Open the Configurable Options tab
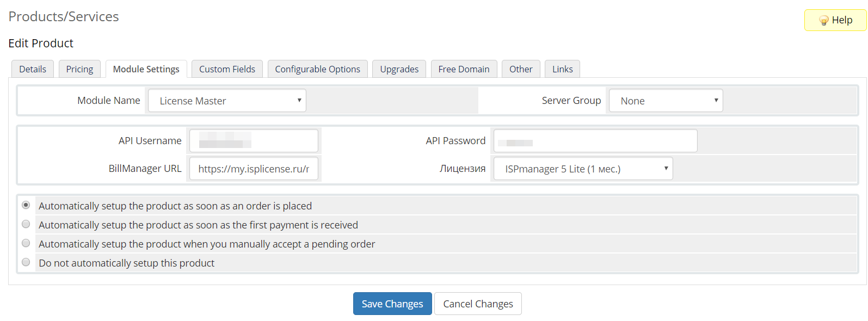The height and width of the screenshot is (321, 868). pos(317,69)
